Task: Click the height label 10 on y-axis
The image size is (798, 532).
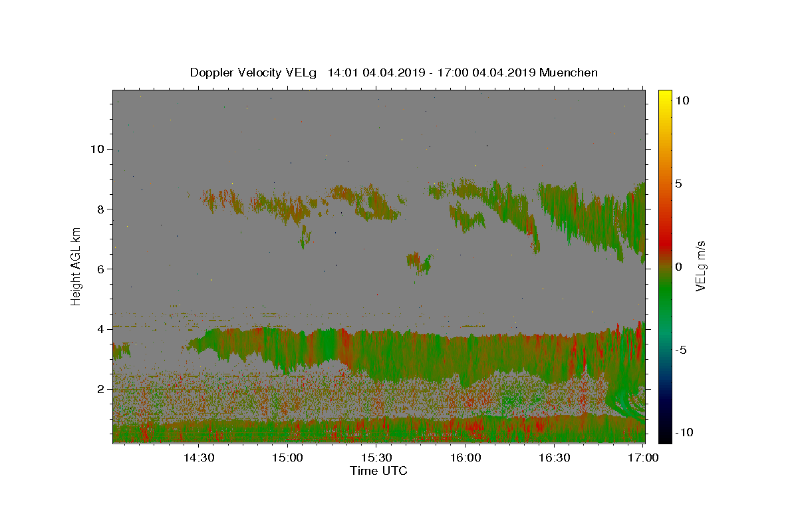Action: click(97, 149)
